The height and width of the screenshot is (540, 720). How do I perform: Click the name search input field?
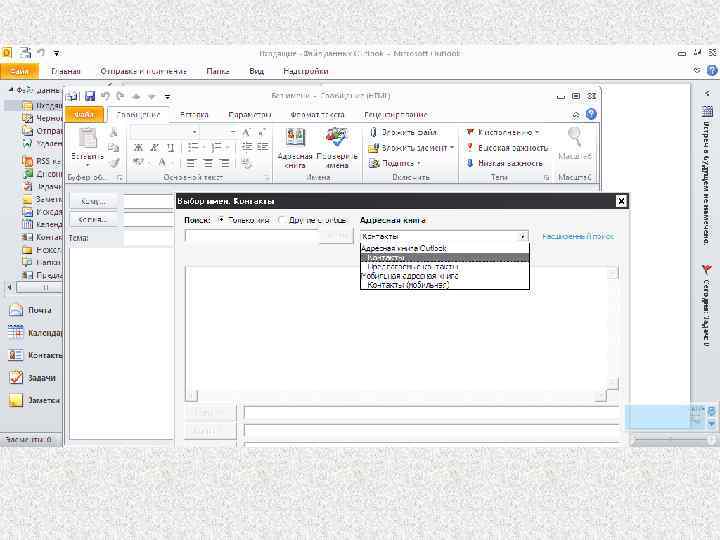coord(252,236)
